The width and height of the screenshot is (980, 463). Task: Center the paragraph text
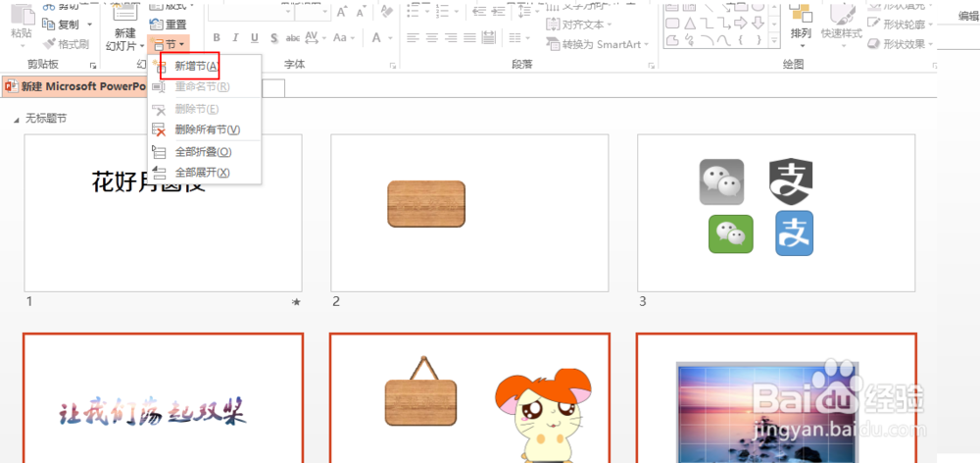coord(431,37)
